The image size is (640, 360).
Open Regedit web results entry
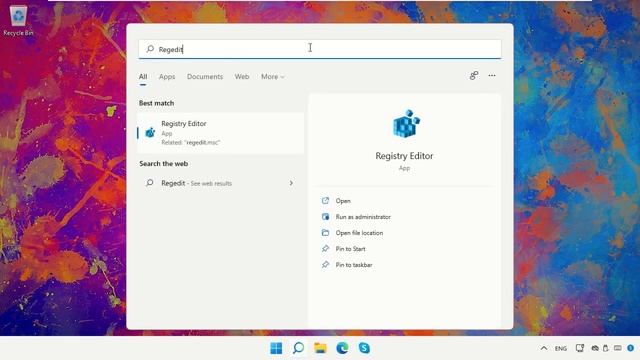click(221, 183)
